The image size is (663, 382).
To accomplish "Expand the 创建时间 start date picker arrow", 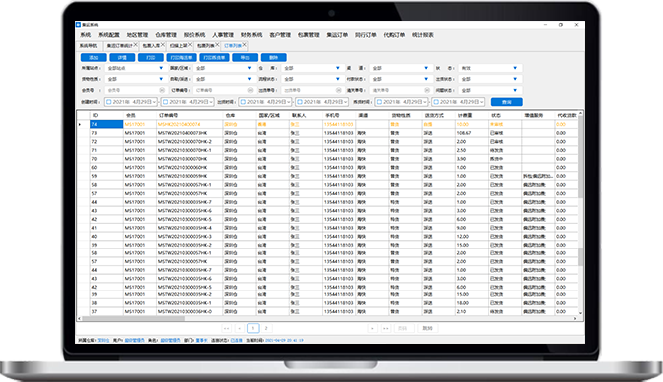I will [x=155, y=102].
